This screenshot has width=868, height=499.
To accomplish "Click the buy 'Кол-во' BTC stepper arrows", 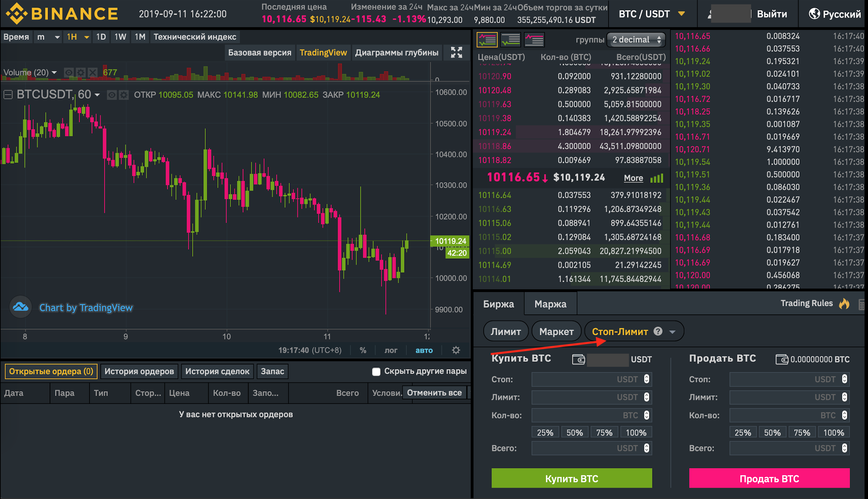I will [x=646, y=415].
